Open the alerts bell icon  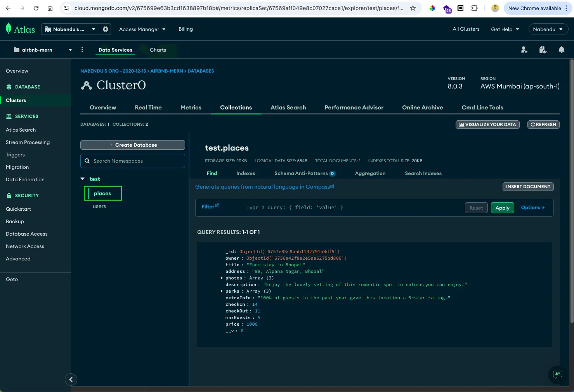561,50
